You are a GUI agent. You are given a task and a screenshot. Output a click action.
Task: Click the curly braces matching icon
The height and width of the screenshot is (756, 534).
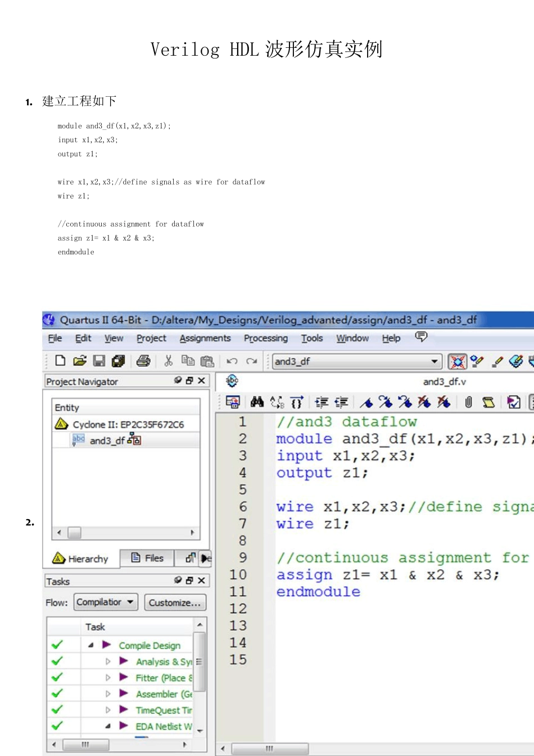coord(296,402)
